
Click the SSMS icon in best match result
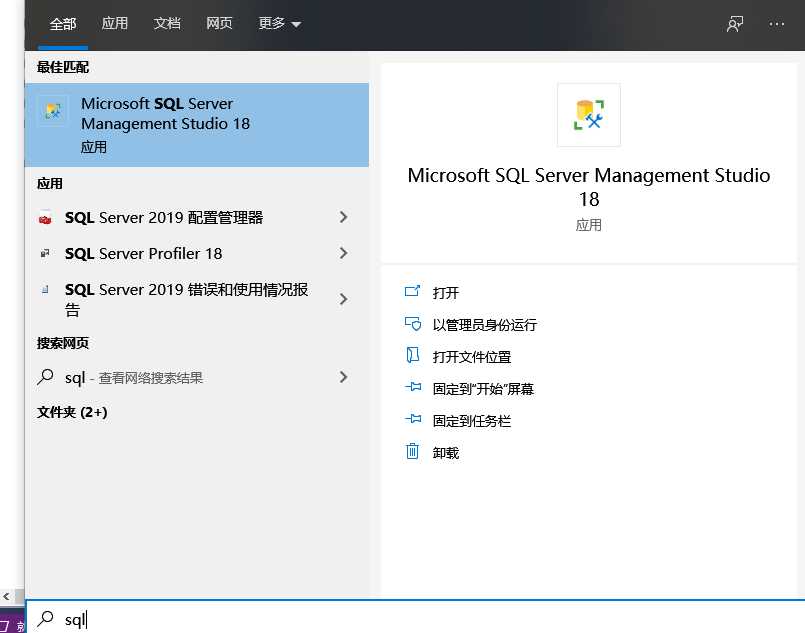coord(53,110)
